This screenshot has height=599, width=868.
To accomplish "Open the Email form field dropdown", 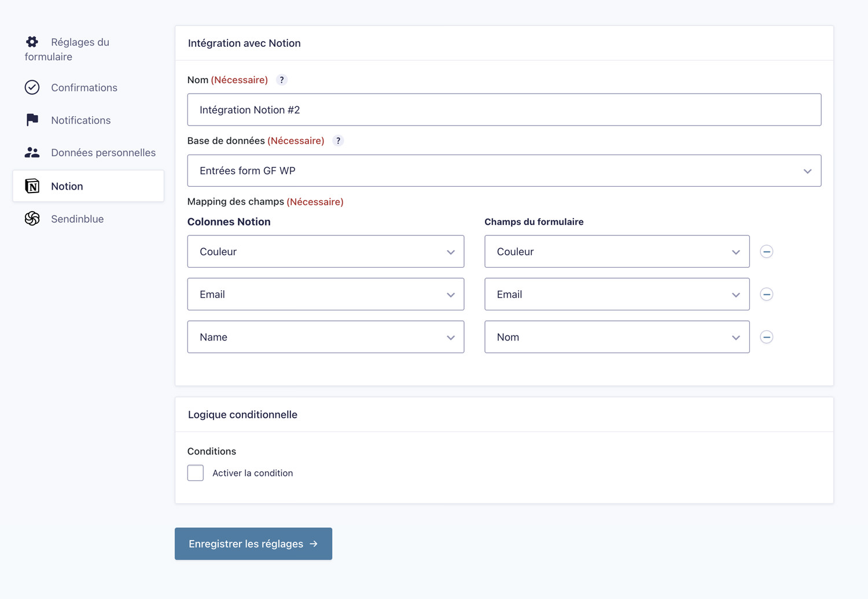I will pos(617,294).
